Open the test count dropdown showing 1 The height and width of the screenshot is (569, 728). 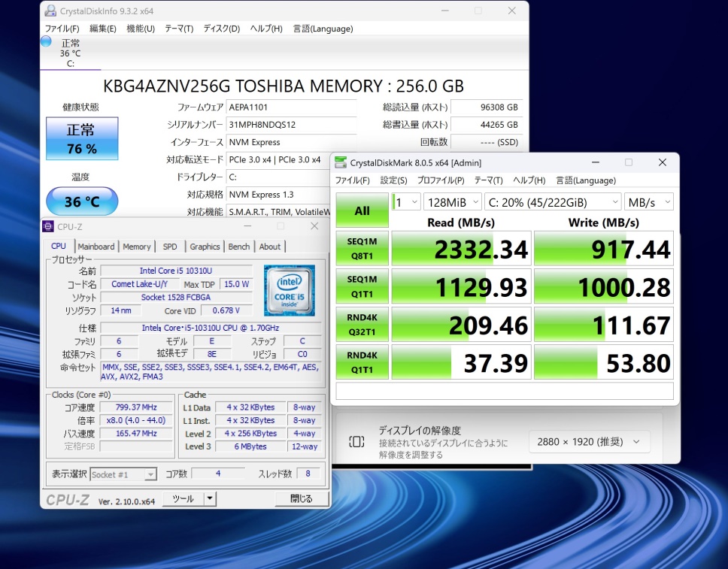(406, 202)
